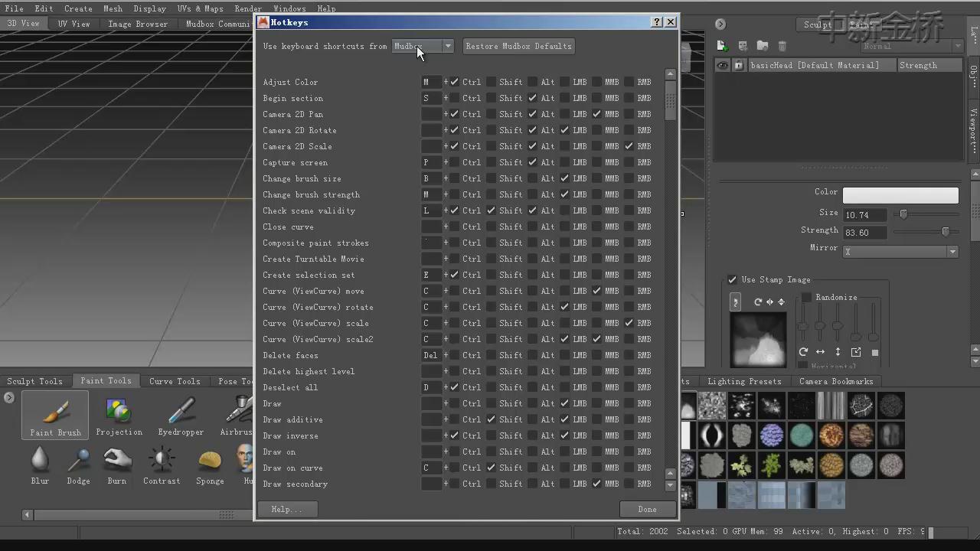The height and width of the screenshot is (551, 980).
Task: Click the Strength value field
Action: pyautogui.click(x=865, y=233)
